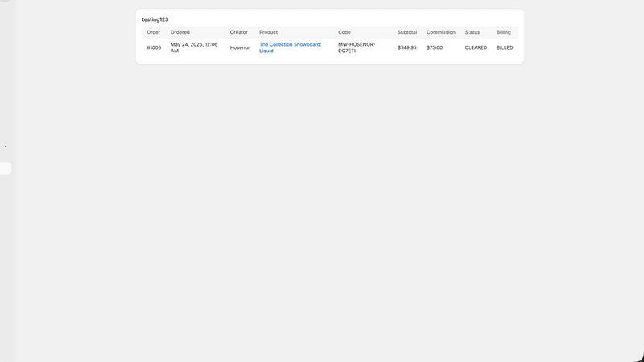
Task: Click the Code column header
Action: 345,32
